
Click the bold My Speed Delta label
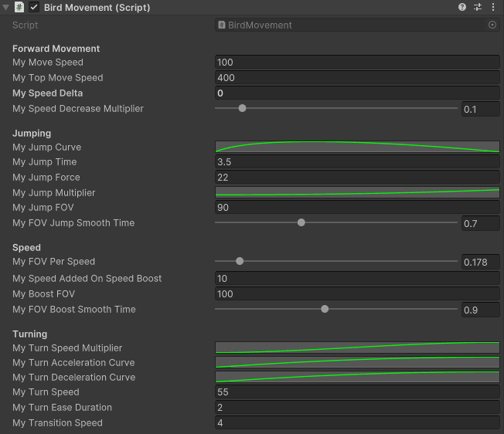48,93
